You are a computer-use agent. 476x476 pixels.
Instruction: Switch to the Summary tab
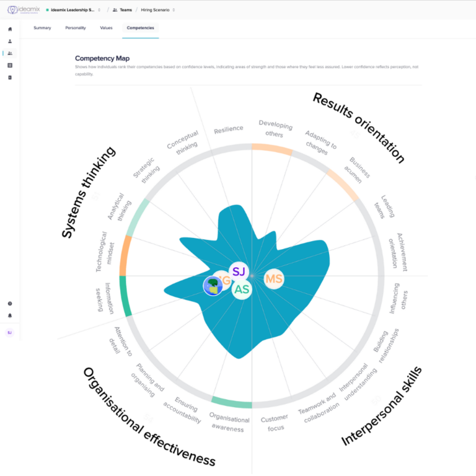42,28
